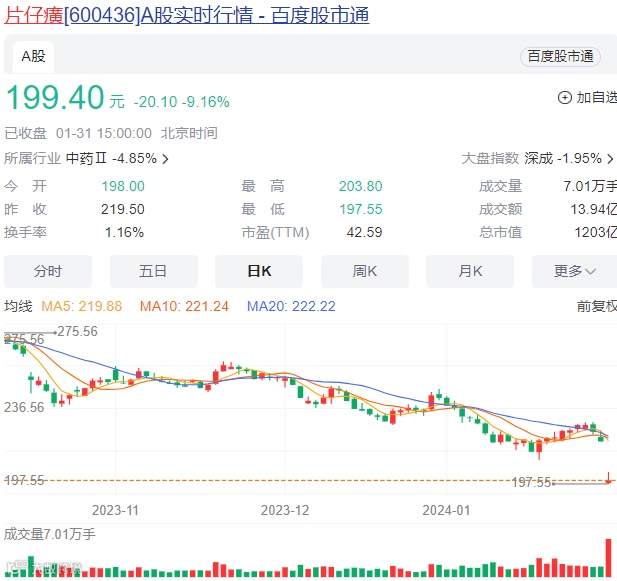Click the 197.55 low marker near latest candle
Viewport: 617px width, 581px height.
coord(532,482)
